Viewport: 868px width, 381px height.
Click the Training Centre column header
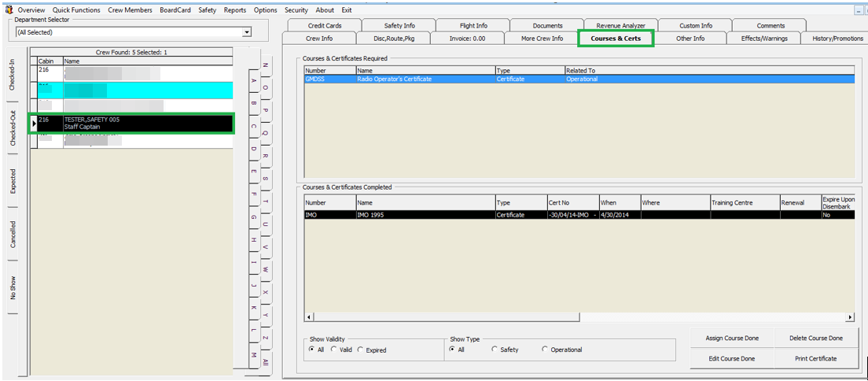tap(745, 202)
